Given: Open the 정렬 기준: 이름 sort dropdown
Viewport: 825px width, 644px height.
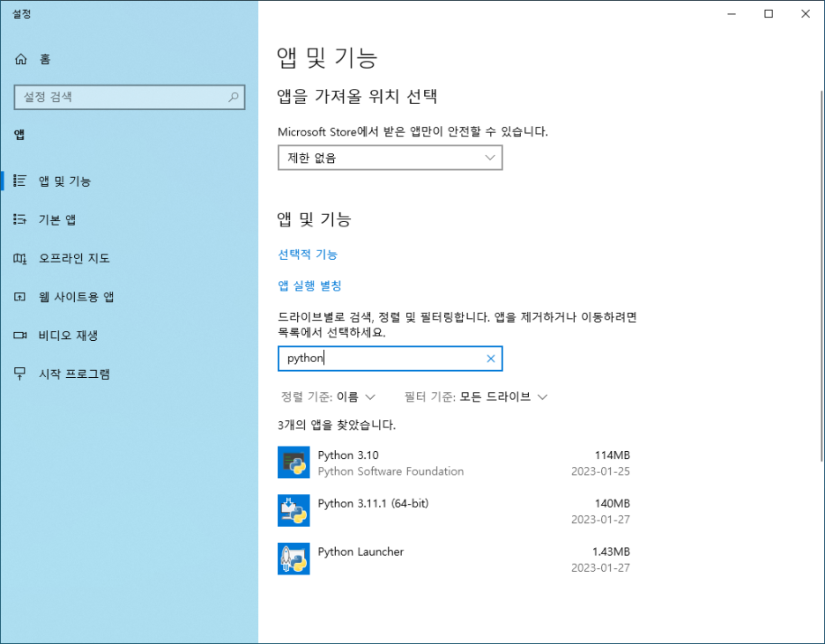Looking at the screenshot, I should click(x=328, y=397).
